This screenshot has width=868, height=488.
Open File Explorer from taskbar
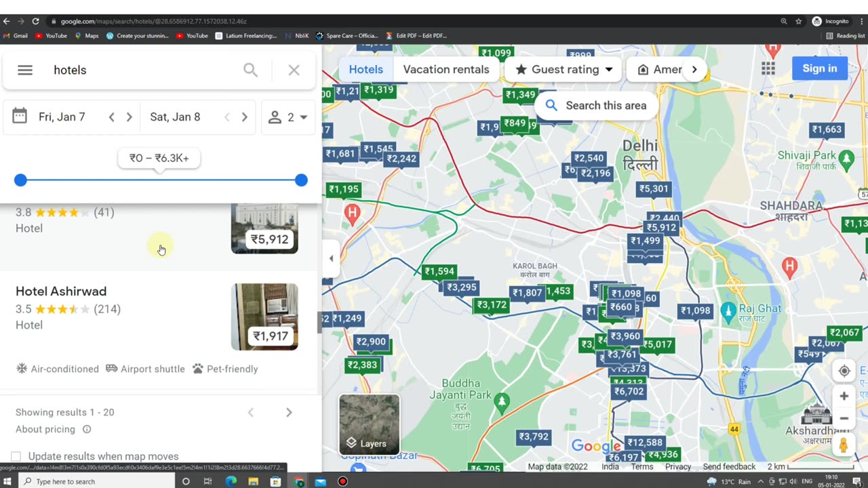[x=253, y=481]
